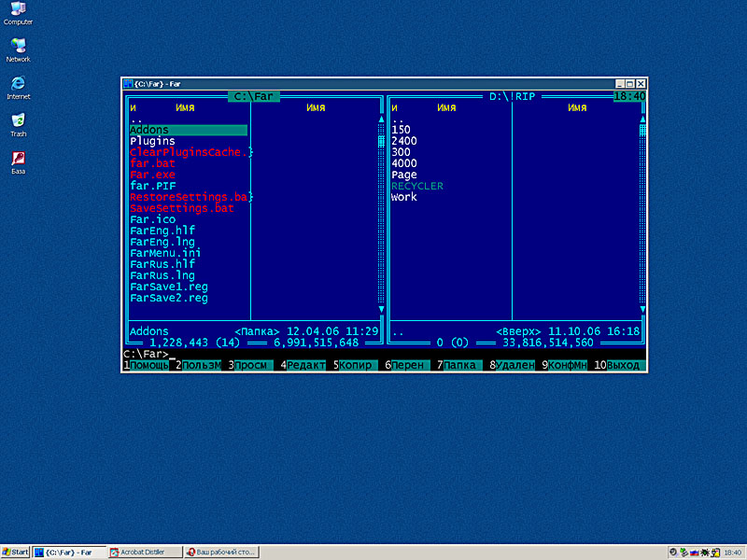The height and width of the screenshot is (560, 747).
Task: Open the Network desktop icon
Action: tap(18, 50)
